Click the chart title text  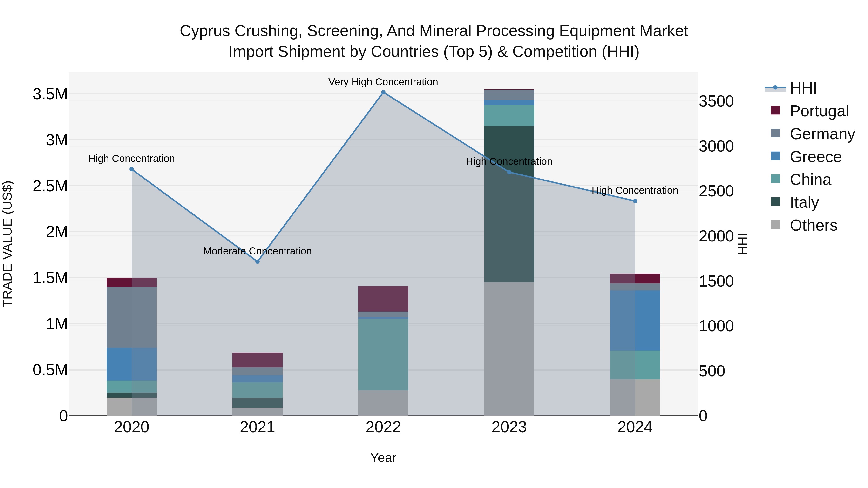(x=434, y=41)
